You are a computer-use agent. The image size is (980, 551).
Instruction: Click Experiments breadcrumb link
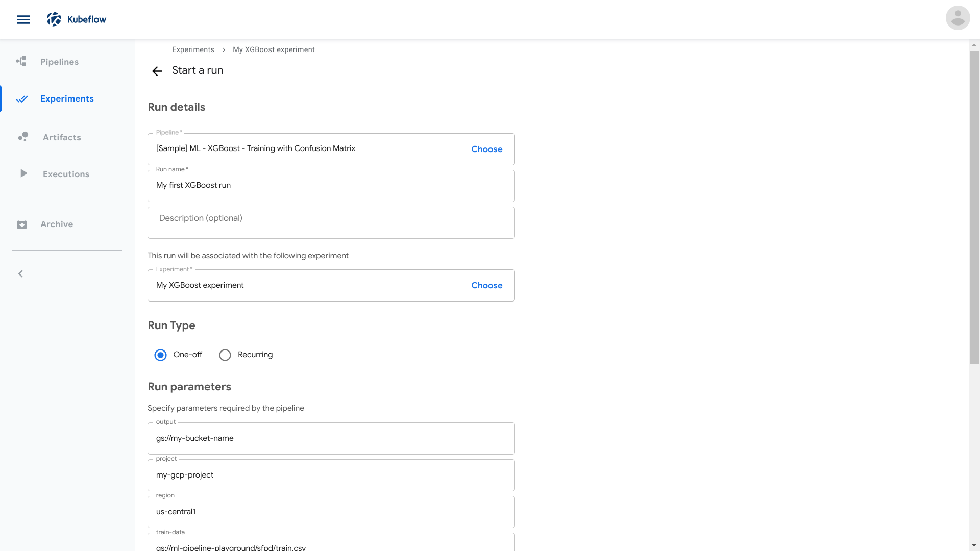pos(193,49)
